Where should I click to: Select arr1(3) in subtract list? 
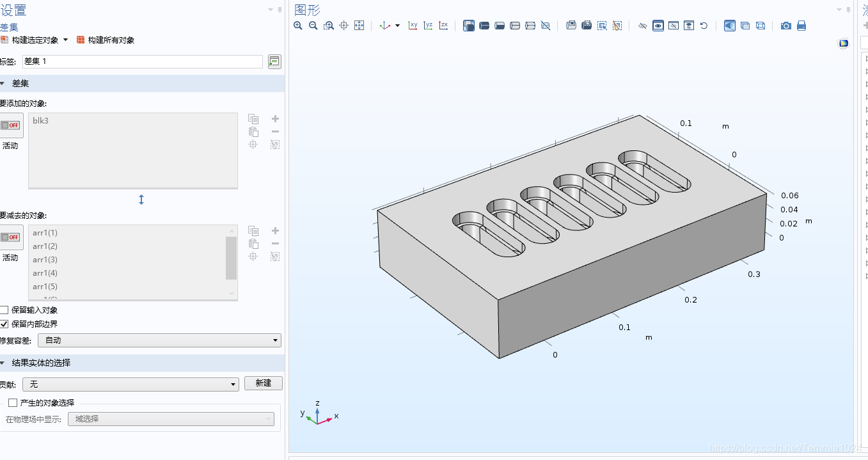coord(45,260)
